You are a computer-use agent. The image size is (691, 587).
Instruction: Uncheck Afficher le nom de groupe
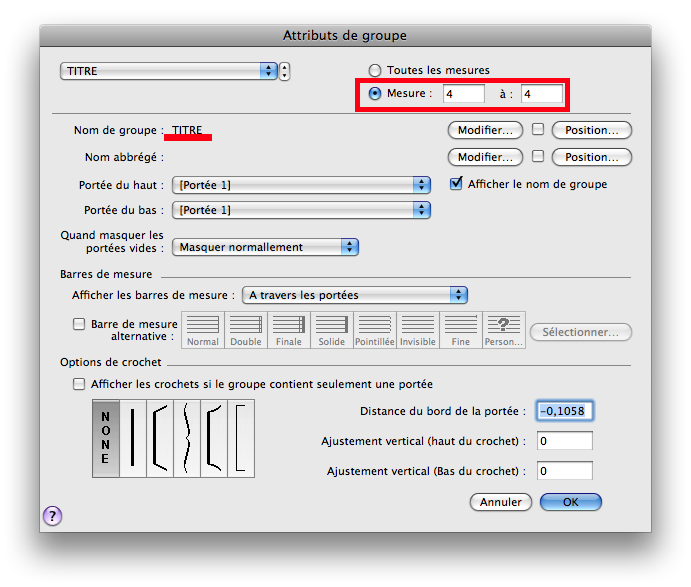457,184
